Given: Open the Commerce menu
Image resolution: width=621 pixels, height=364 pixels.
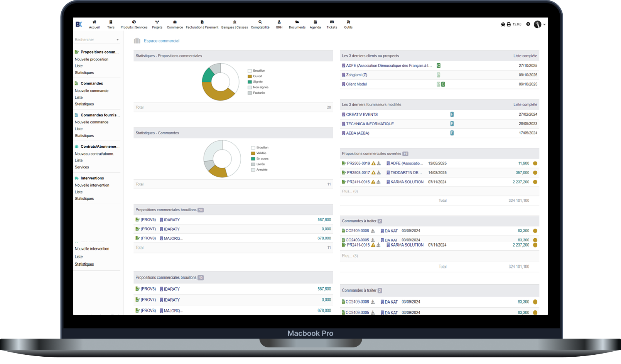Looking at the screenshot, I should 175,24.
